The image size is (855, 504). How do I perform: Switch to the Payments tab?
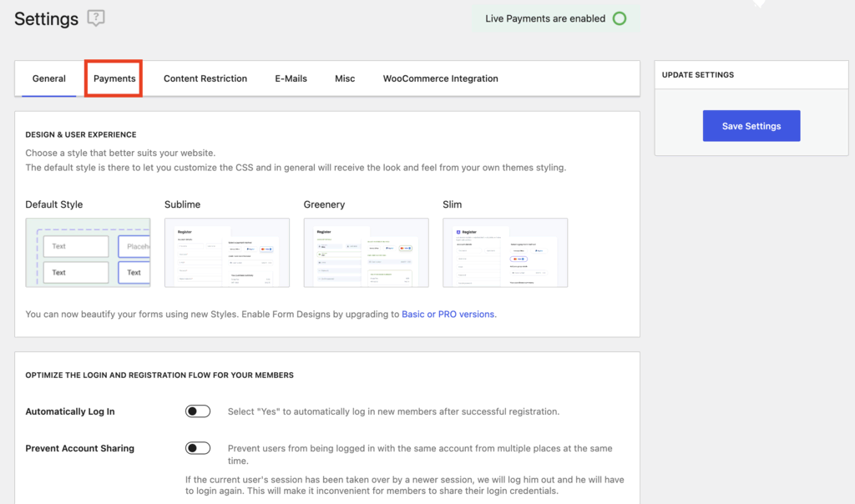[113, 78]
